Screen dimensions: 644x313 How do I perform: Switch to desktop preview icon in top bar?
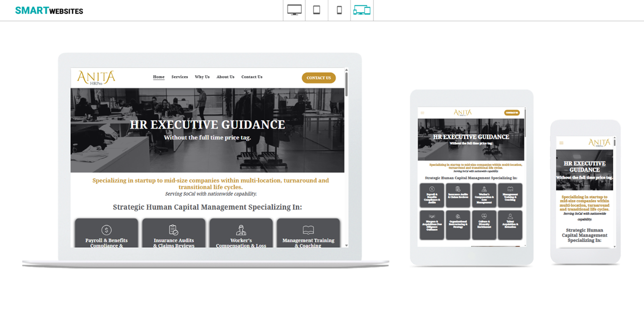tap(294, 10)
